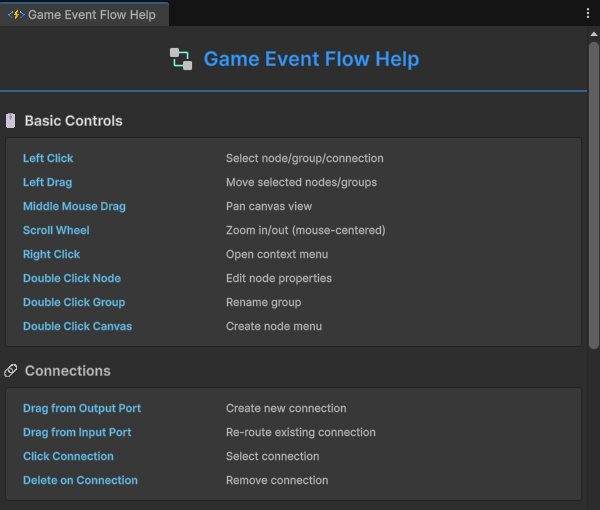Image resolution: width=600 pixels, height=510 pixels.
Task: Click the mouse icon next to Basic Controls
Action: tap(11, 121)
